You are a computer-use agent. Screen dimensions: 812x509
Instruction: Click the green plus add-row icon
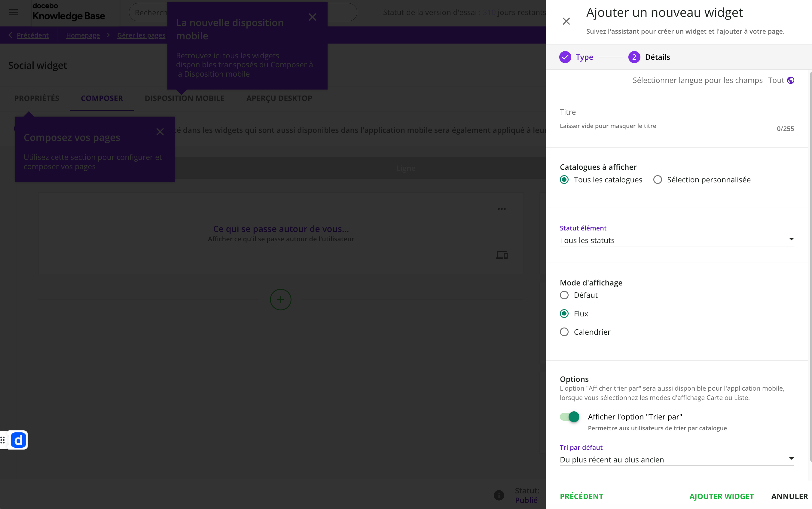(280, 300)
